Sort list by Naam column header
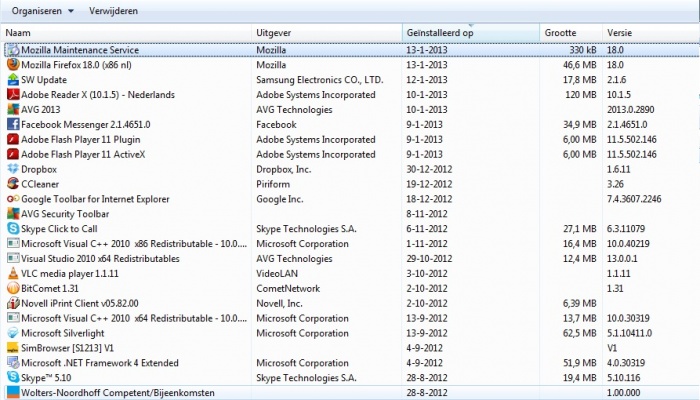The height and width of the screenshot is (400, 700). click(18, 33)
